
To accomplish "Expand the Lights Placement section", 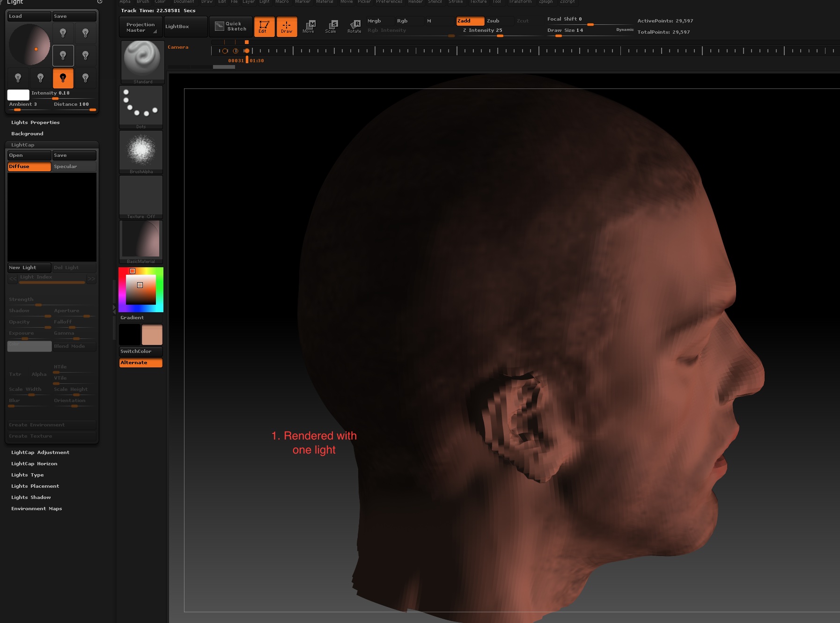I will (x=35, y=486).
